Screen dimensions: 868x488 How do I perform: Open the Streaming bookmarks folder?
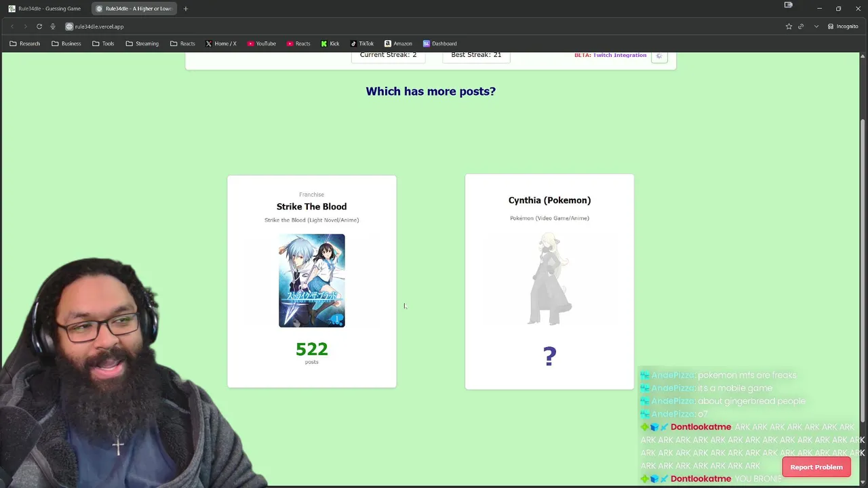tap(142, 43)
